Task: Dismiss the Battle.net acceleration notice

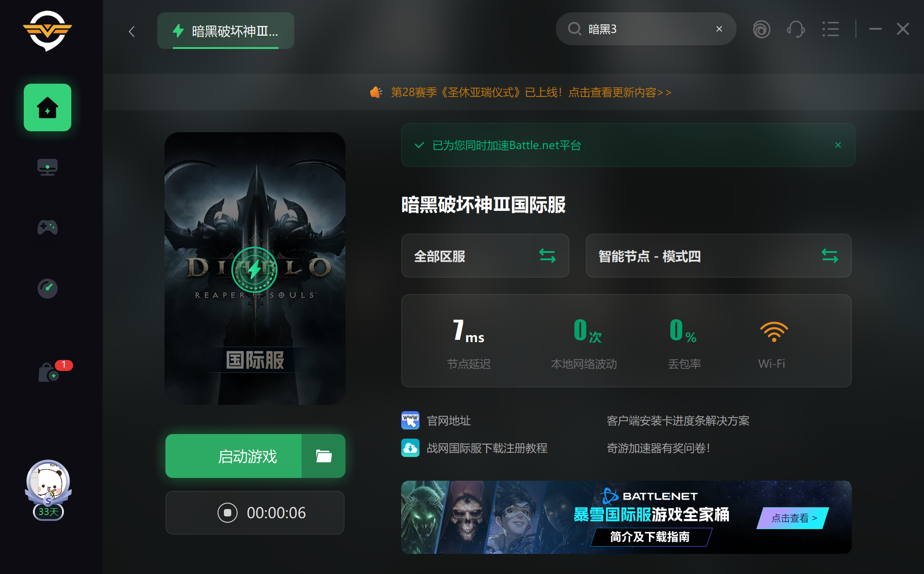Action: tap(838, 145)
